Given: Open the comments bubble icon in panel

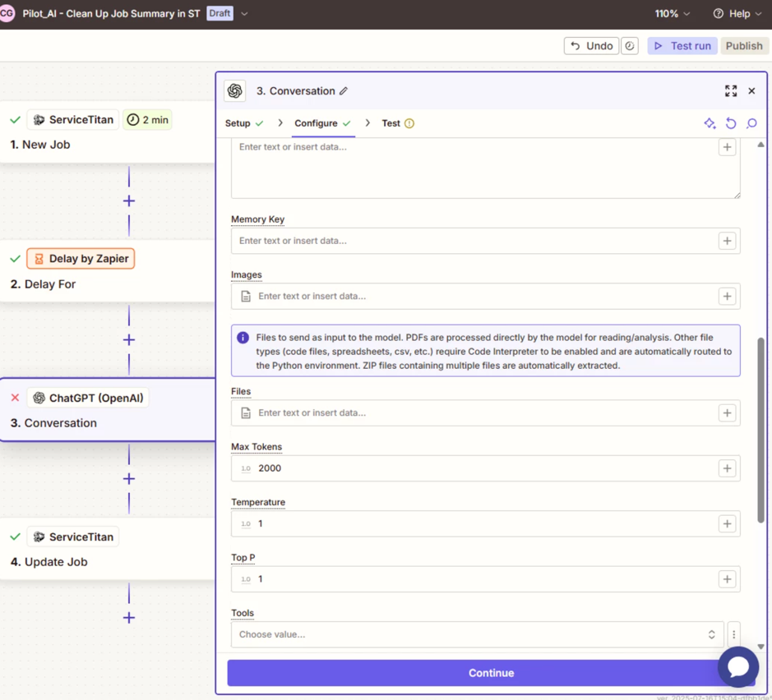Looking at the screenshot, I should 751,123.
